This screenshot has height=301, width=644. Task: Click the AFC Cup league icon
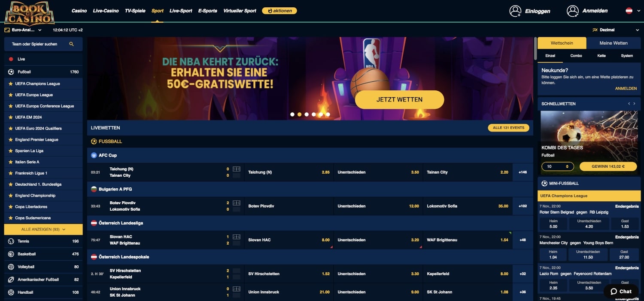pos(94,155)
